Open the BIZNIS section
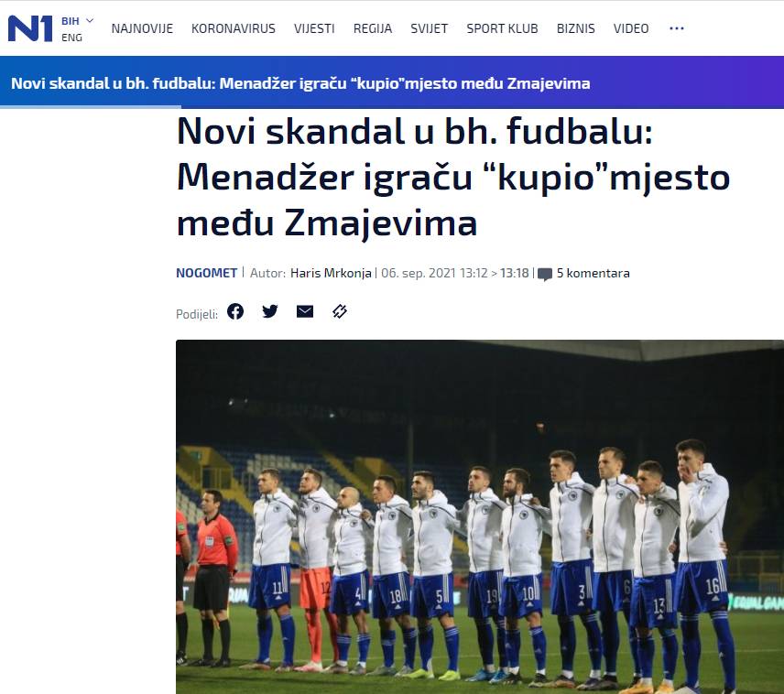 click(x=576, y=28)
